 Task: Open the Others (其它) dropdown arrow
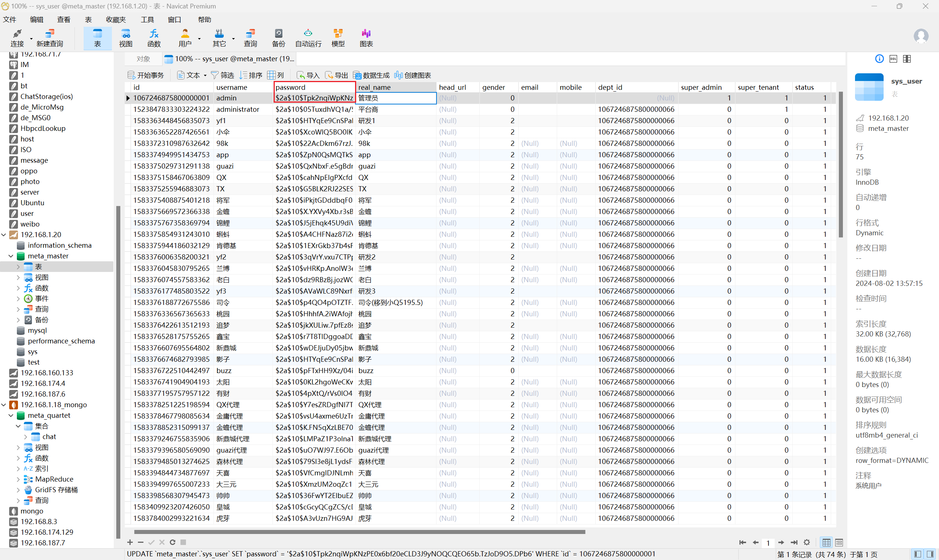tap(233, 38)
